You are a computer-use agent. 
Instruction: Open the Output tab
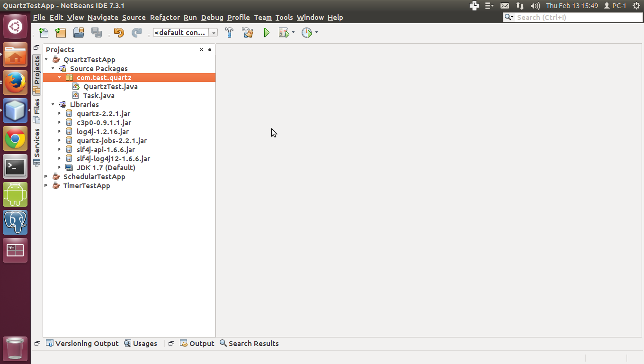pyautogui.click(x=197, y=344)
